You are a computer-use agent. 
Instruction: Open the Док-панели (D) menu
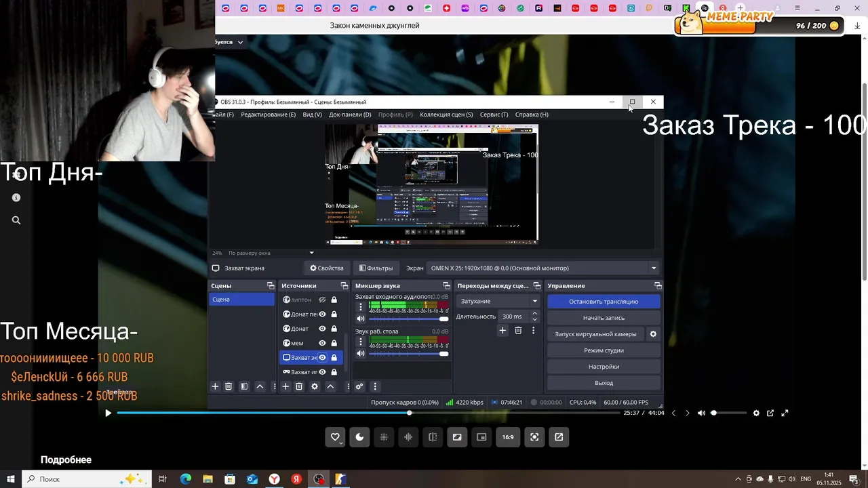[x=350, y=115]
